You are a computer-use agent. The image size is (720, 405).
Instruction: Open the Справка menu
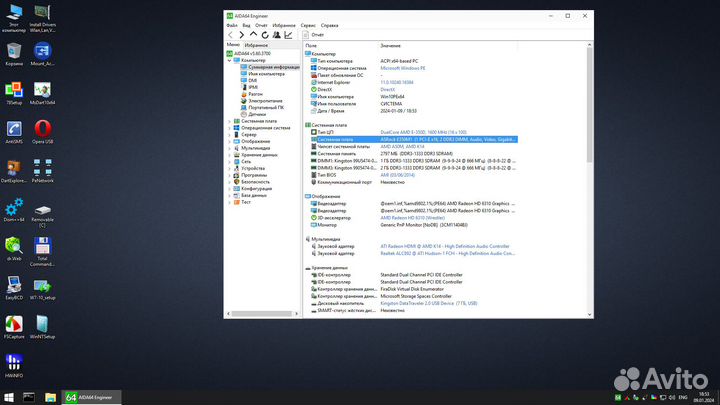coord(329,25)
